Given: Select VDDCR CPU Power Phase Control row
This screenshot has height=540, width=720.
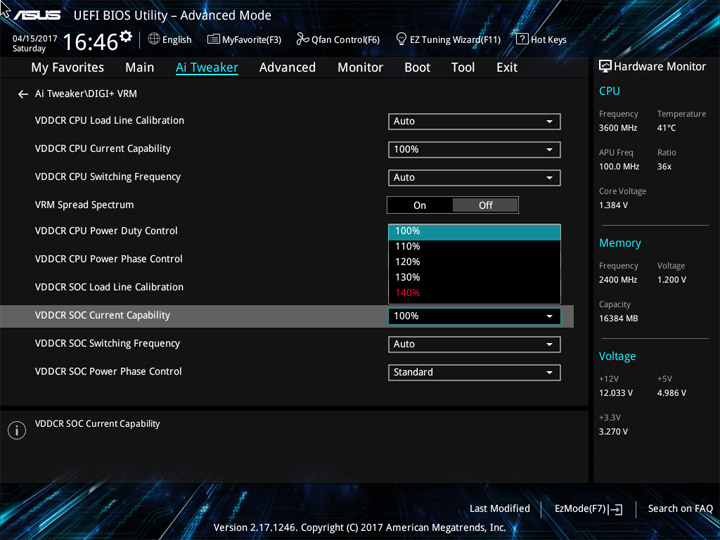Looking at the screenshot, I should [109, 259].
